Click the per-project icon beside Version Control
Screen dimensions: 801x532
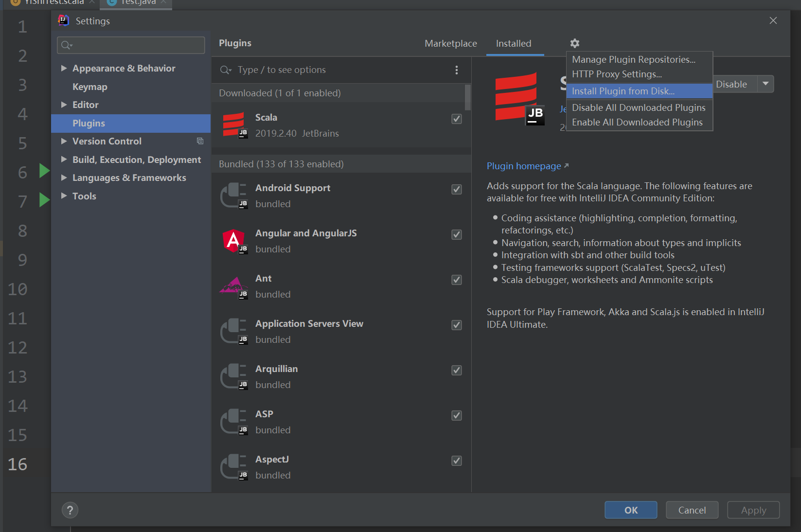pyautogui.click(x=200, y=141)
